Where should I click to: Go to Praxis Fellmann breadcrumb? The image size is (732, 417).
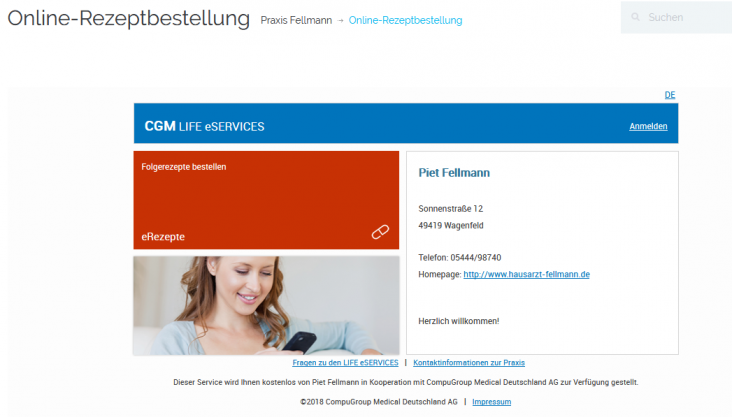pos(294,20)
